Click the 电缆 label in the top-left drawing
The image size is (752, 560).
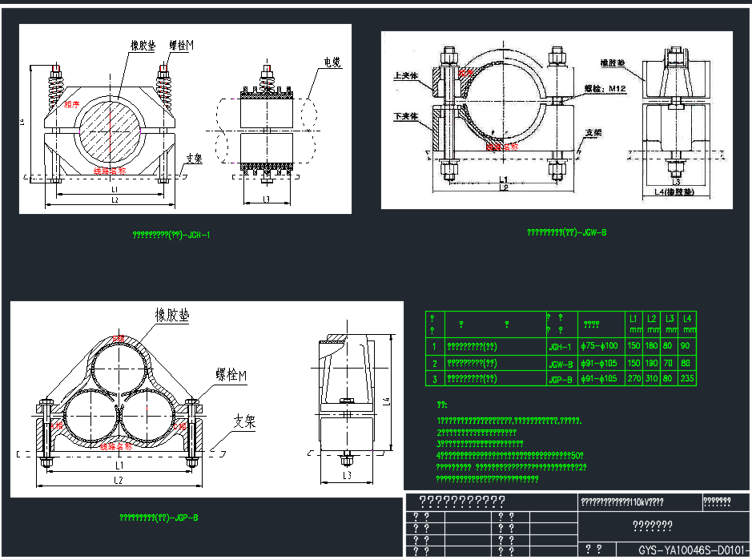[332, 62]
